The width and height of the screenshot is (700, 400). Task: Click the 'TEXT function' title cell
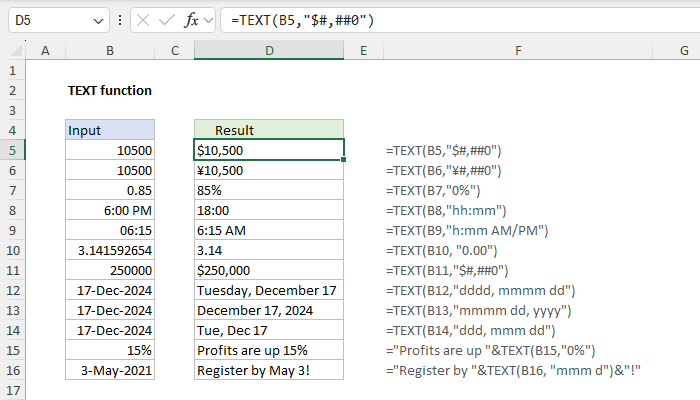110,90
